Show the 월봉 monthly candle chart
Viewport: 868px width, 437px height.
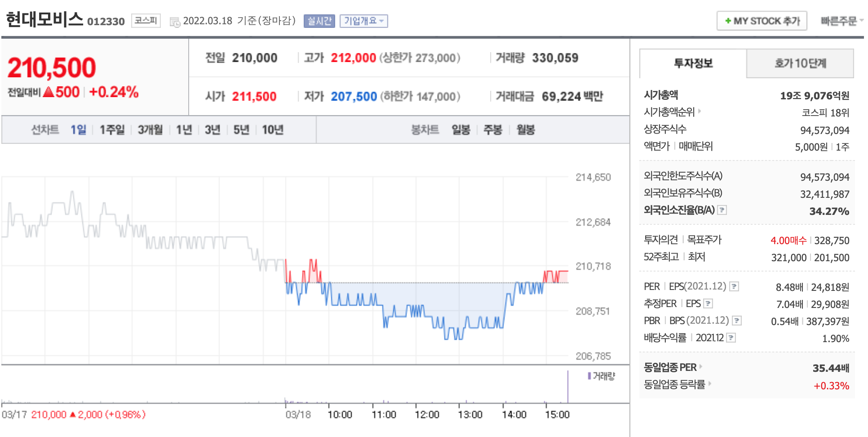click(x=526, y=130)
